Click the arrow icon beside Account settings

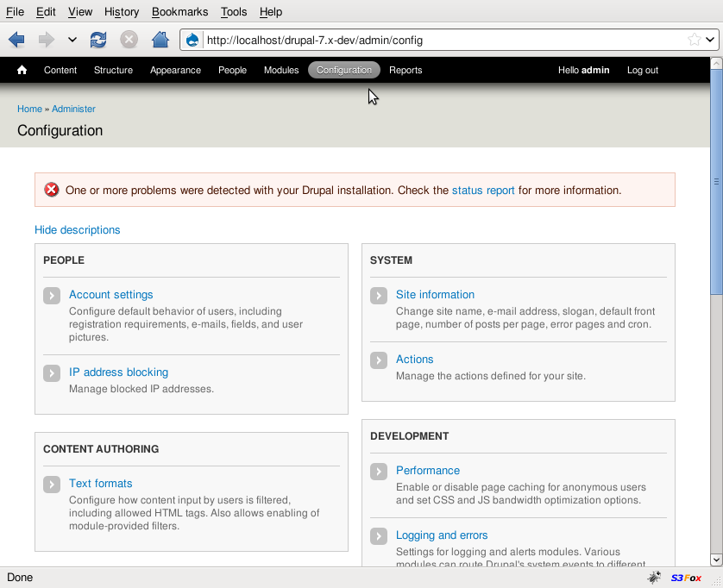(52, 296)
